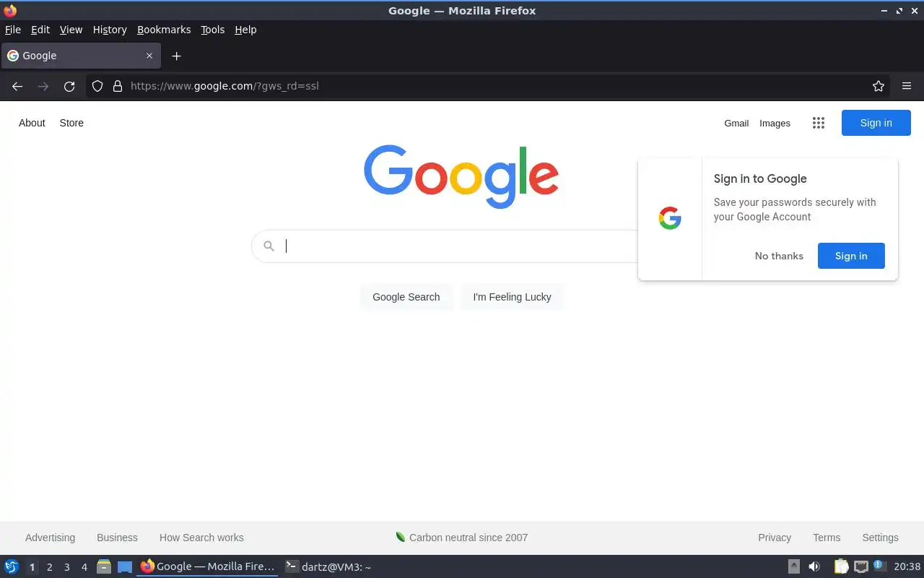This screenshot has width=924, height=578.
Task: Open the About link
Action: click(x=32, y=123)
